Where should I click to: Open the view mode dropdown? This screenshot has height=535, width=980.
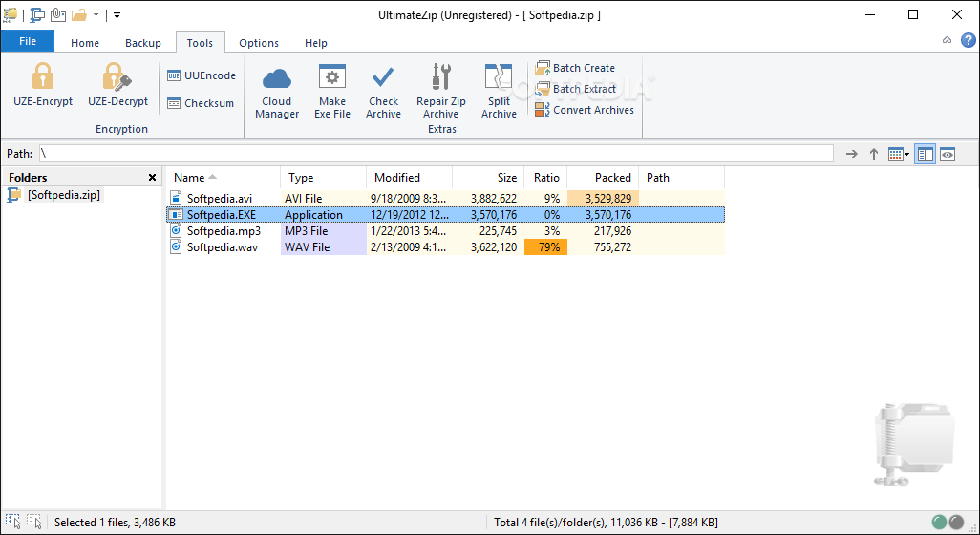click(x=899, y=154)
